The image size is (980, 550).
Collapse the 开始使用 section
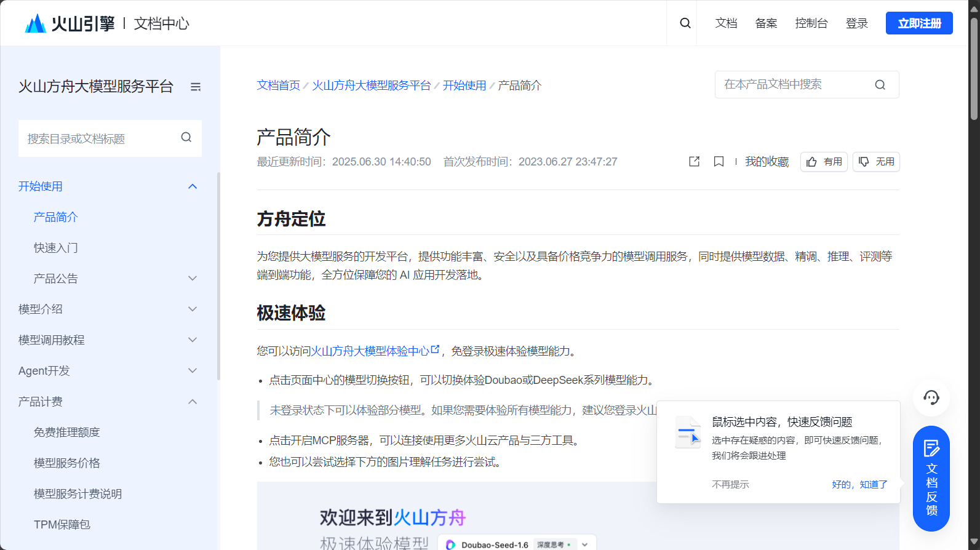(193, 186)
